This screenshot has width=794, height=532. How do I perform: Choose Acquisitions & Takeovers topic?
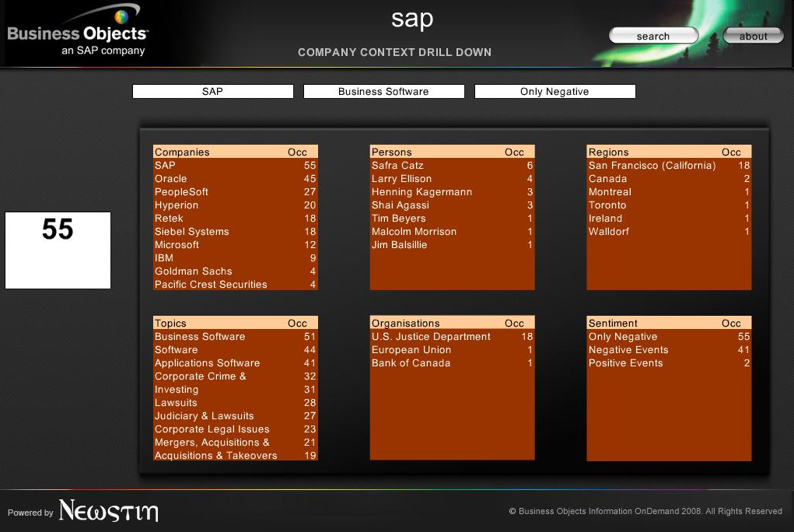pyautogui.click(x=236, y=455)
